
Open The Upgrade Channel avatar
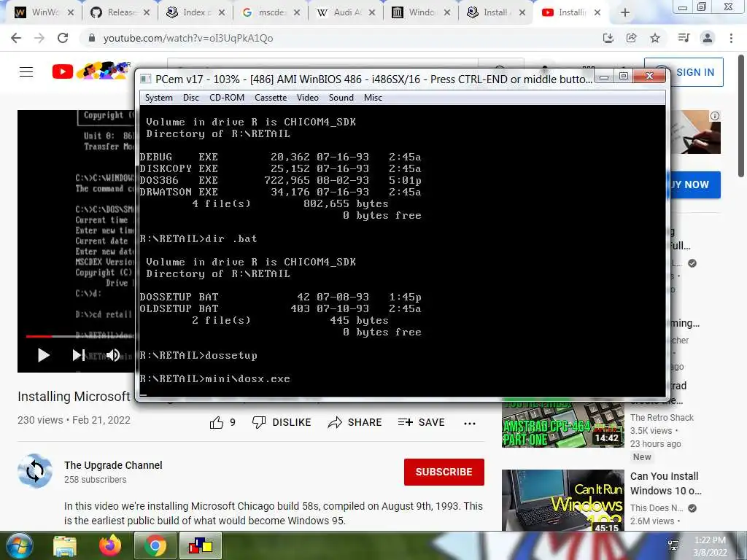point(35,471)
